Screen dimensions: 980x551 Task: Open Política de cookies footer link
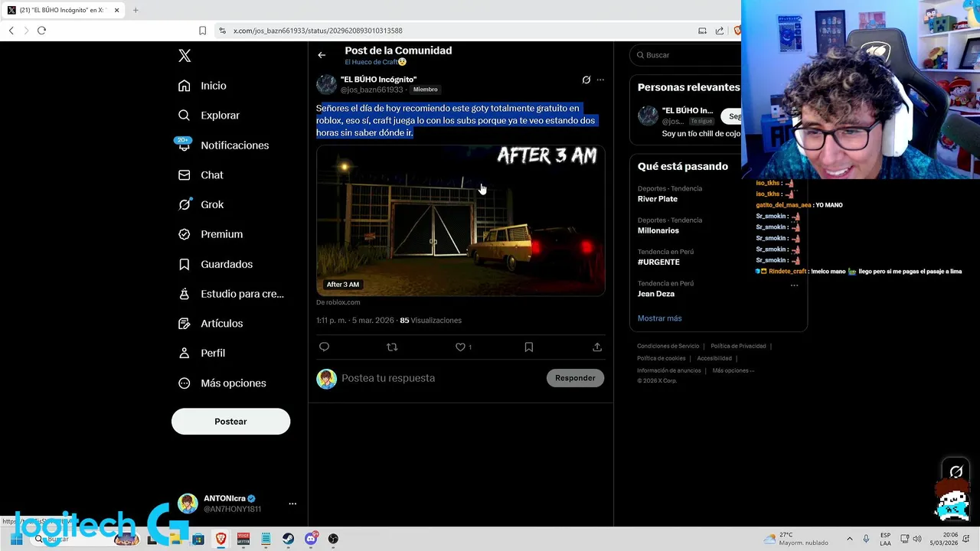(x=661, y=358)
